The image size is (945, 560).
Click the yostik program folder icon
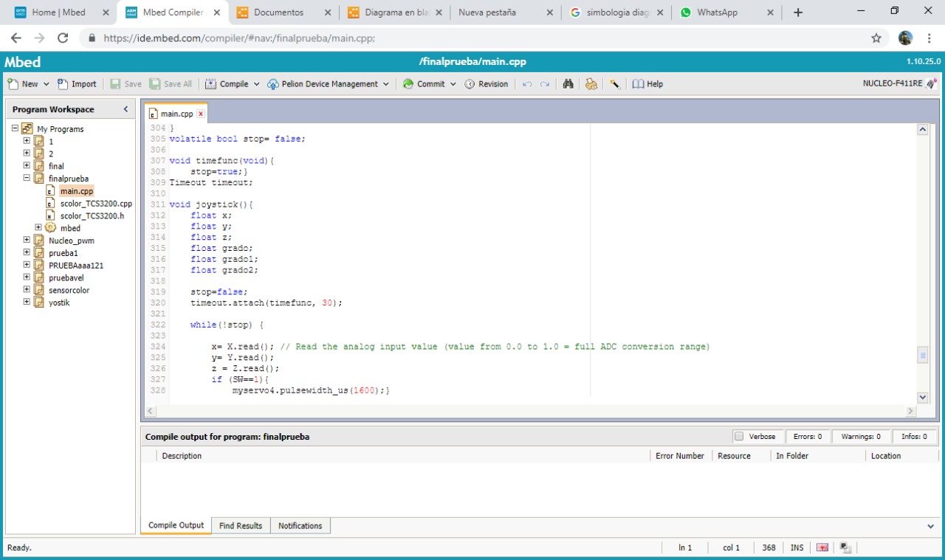point(38,303)
